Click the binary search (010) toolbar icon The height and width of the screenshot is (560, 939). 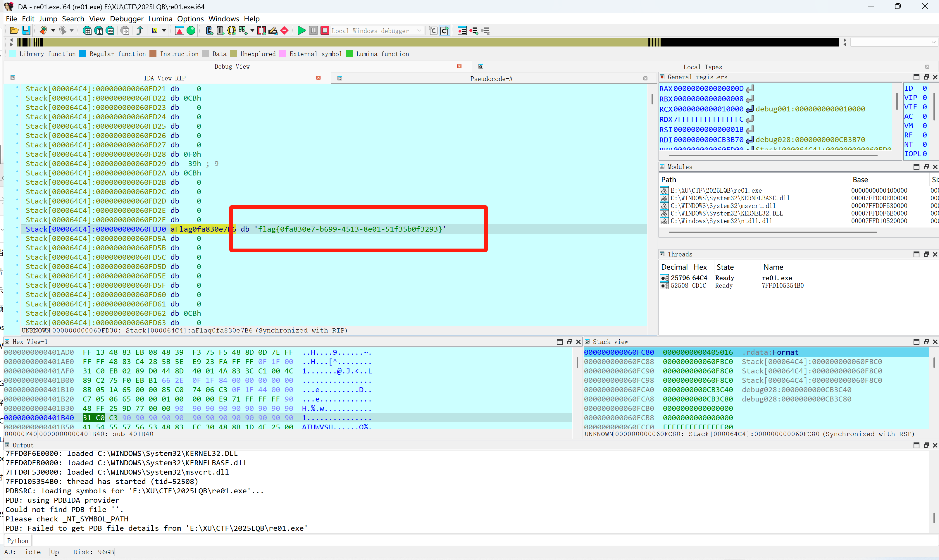tap(110, 31)
